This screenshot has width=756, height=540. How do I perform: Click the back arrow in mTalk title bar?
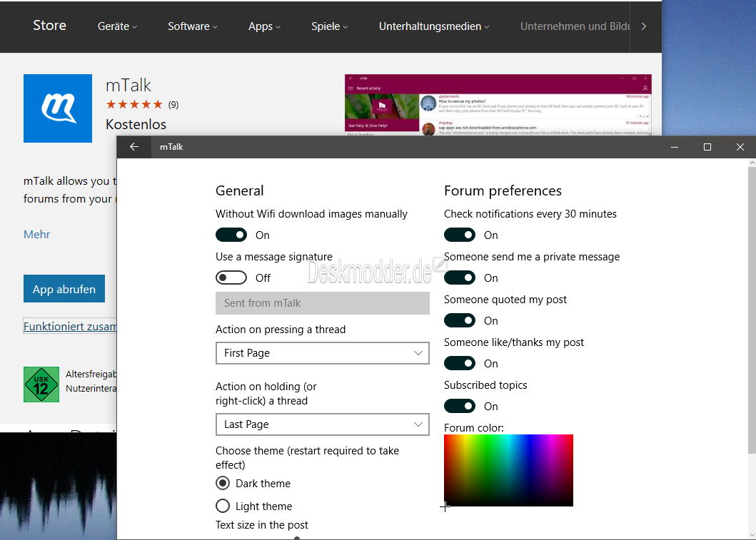134,147
